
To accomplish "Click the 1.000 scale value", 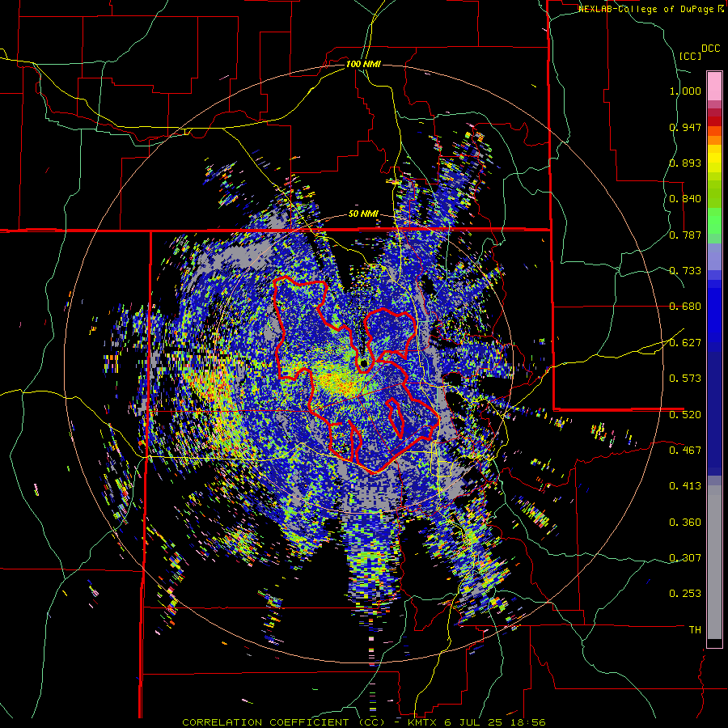I will click(685, 91).
